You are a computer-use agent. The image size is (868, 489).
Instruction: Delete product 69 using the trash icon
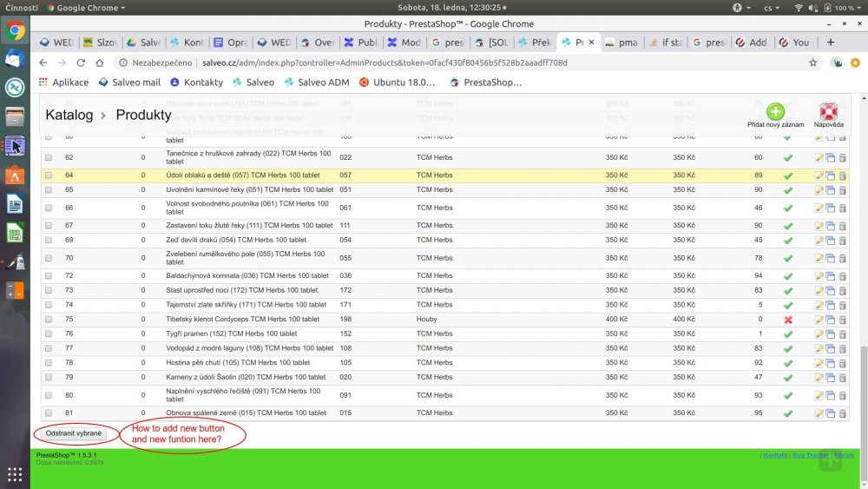(x=843, y=241)
